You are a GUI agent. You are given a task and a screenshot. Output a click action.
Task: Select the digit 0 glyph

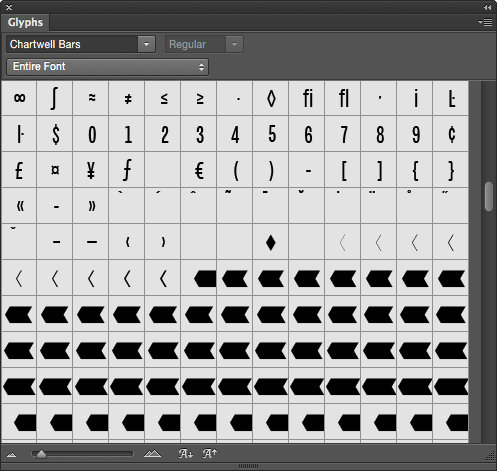coord(91,134)
